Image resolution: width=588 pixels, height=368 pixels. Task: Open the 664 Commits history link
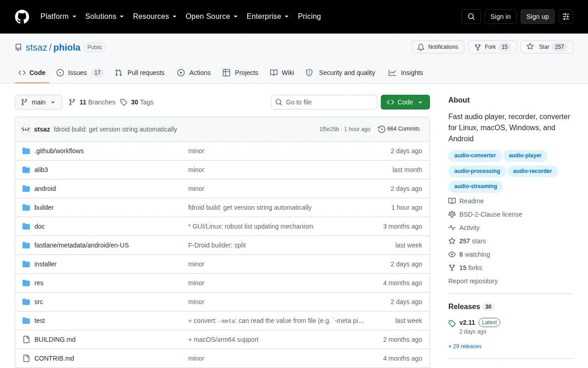[x=399, y=129]
